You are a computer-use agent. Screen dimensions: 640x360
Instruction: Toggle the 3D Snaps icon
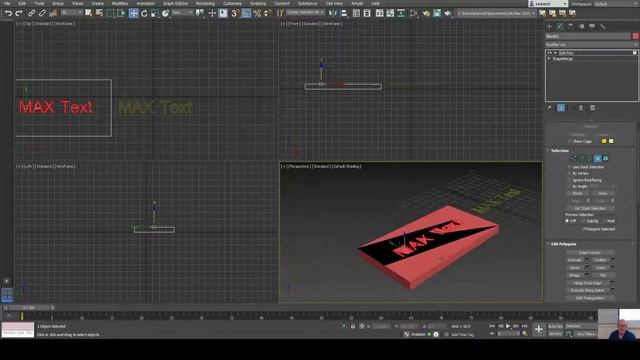pyautogui.click(x=235, y=13)
